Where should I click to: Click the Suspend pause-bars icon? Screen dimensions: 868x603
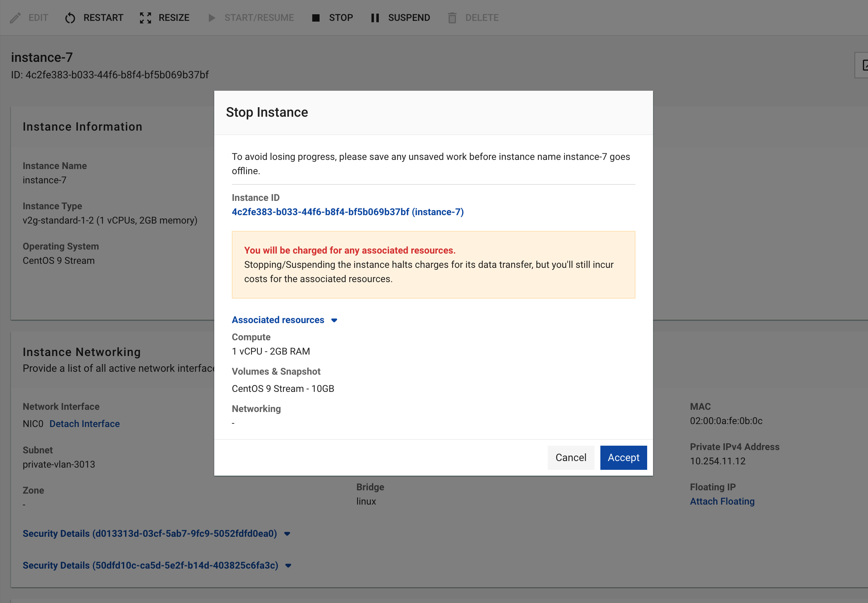pyautogui.click(x=374, y=18)
